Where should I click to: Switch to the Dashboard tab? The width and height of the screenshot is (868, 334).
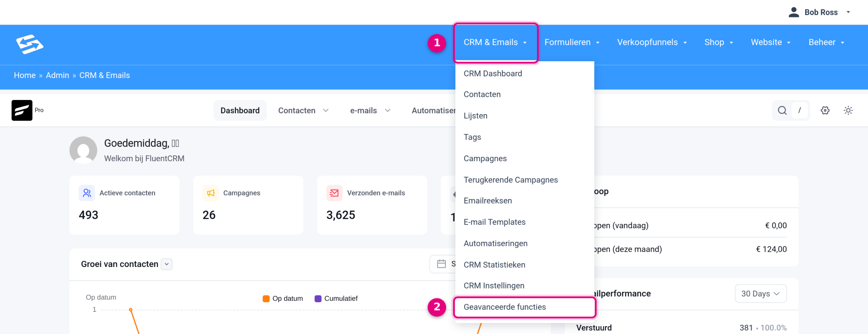click(x=240, y=110)
